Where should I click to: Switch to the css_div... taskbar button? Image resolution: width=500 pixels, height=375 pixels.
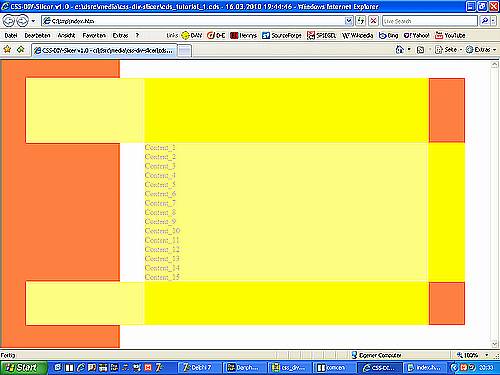point(289,367)
